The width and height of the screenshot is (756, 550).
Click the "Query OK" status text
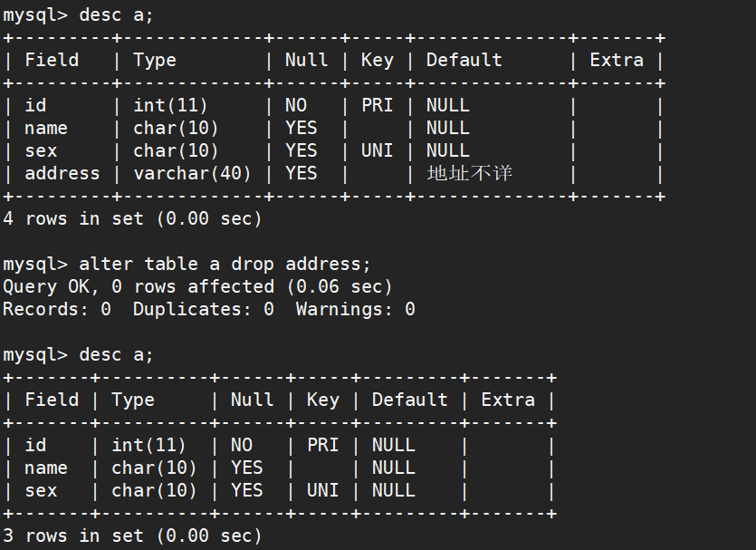[41, 286]
